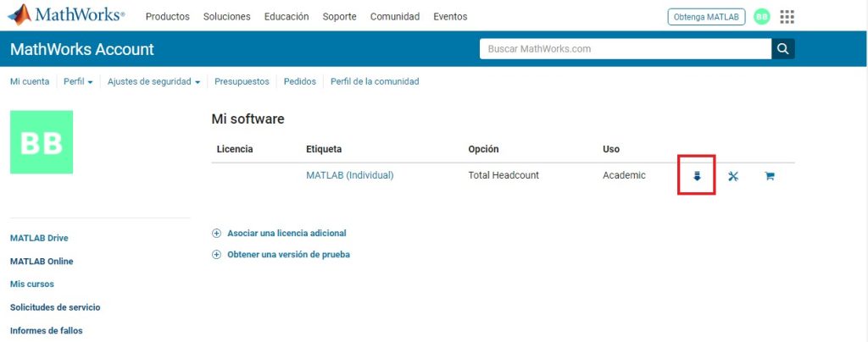Select the Pedidos tab
Screen dimensions: 868x342
tap(299, 82)
